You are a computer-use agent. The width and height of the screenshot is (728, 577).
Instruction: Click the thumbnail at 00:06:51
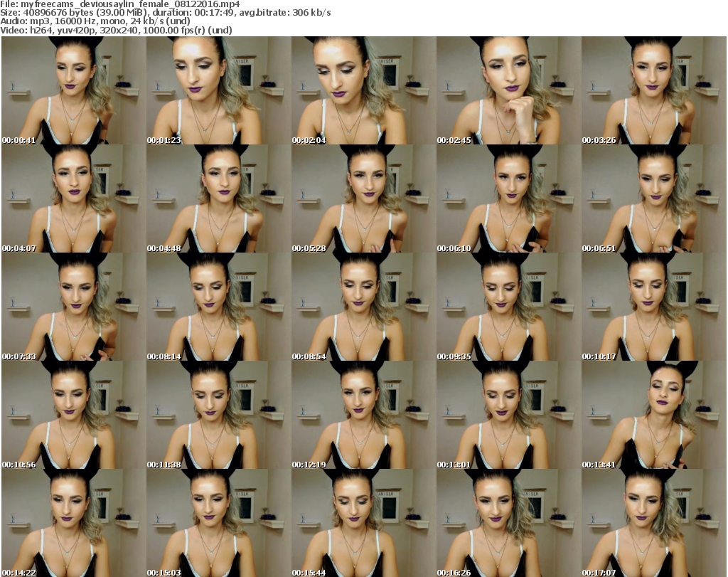point(653,199)
